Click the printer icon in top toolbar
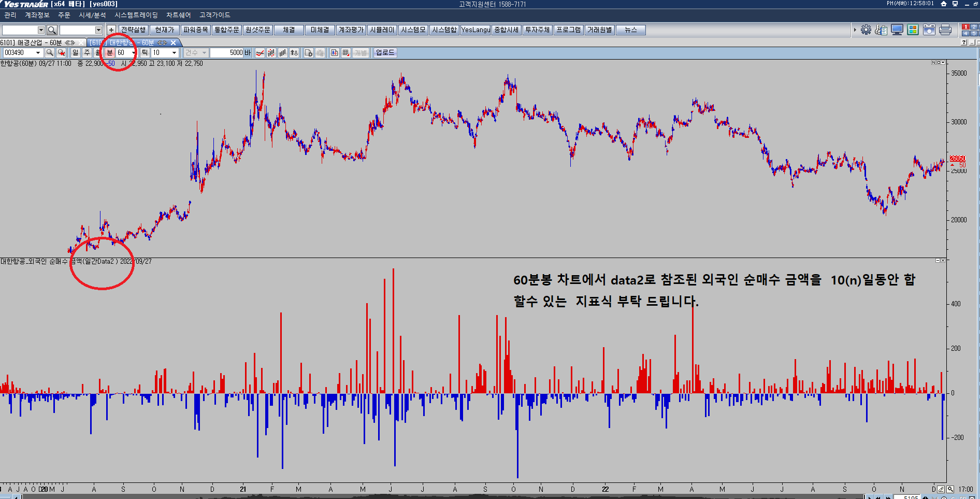Screen dimensions: 980x499 [x=945, y=30]
